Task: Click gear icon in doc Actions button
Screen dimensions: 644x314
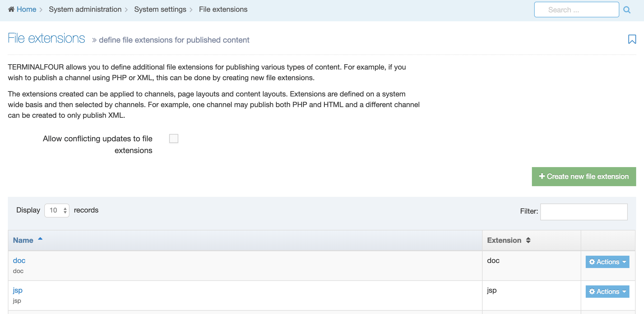Action: (592, 262)
